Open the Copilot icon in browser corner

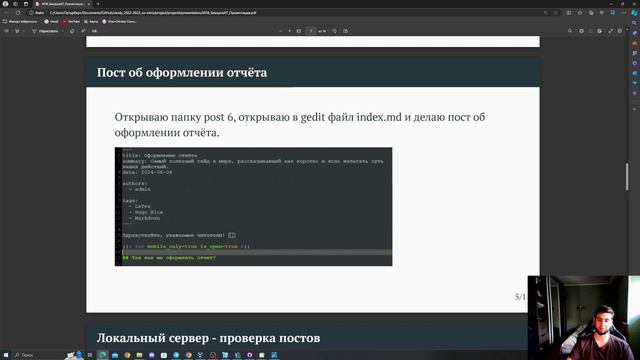634,13
